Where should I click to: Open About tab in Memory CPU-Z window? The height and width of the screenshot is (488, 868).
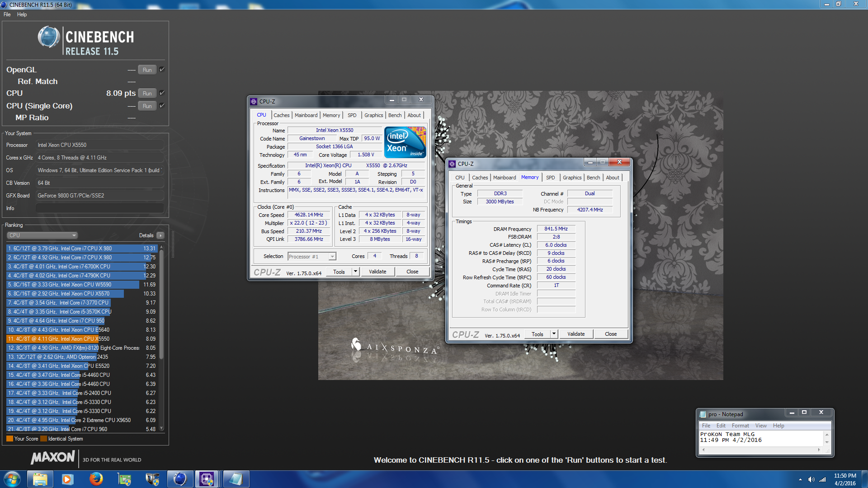[x=613, y=178]
